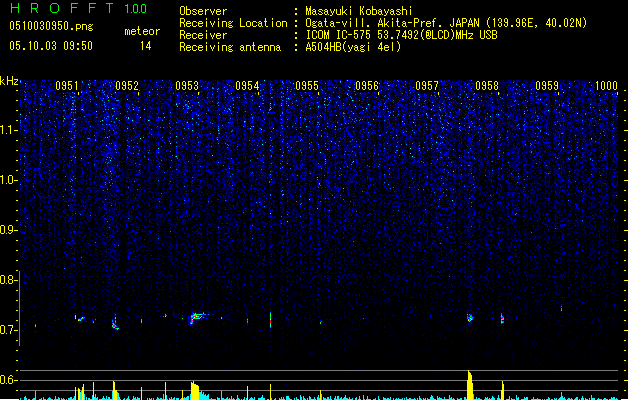629x400 pixels.
Task: Click the meteor count 14
Action: click(146, 46)
